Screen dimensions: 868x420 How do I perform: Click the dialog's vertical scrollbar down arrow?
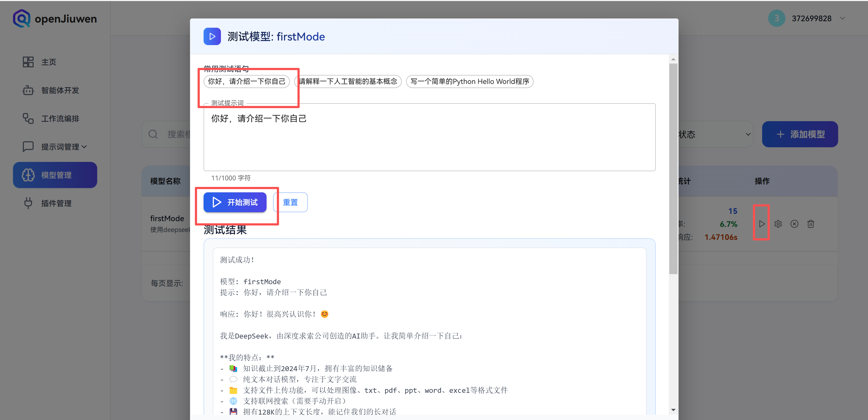pos(673,410)
